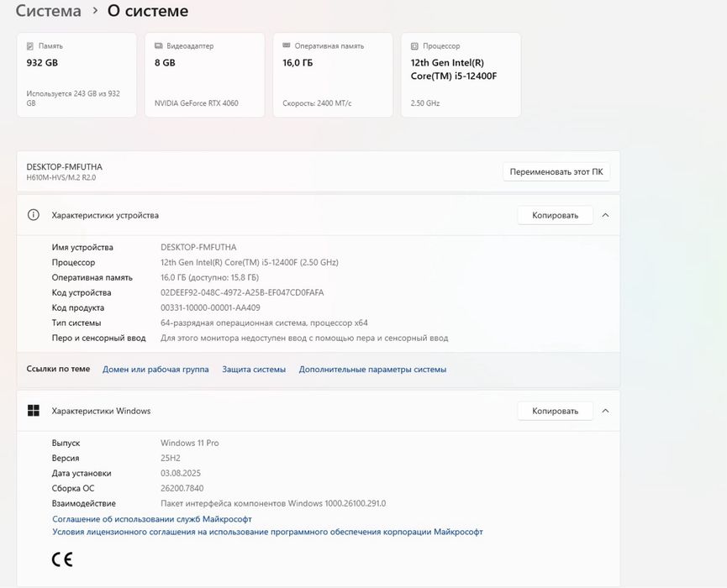Click 16,0 ГБ (доступно: 15,8 ГБ) value

coord(209,277)
